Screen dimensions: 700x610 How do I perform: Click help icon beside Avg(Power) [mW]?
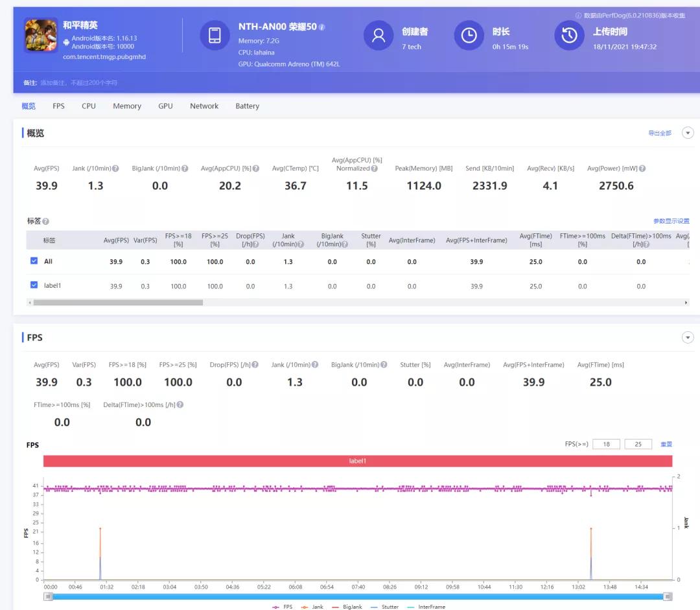click(642, 169)
